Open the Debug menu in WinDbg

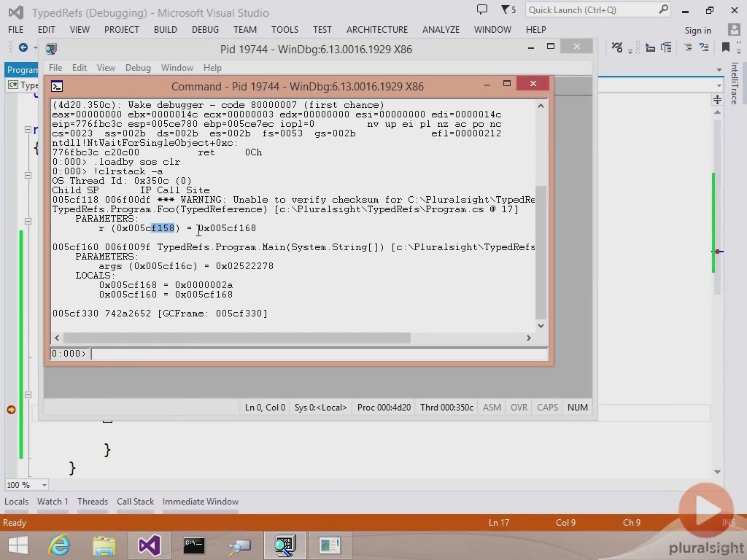coord(138,68)
